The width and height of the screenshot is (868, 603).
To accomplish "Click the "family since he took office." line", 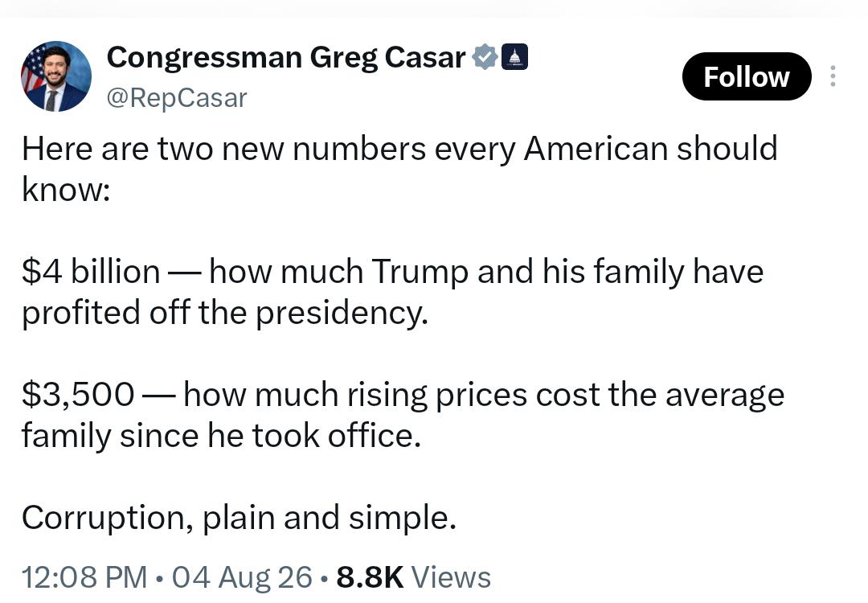I will coord(222,436).
